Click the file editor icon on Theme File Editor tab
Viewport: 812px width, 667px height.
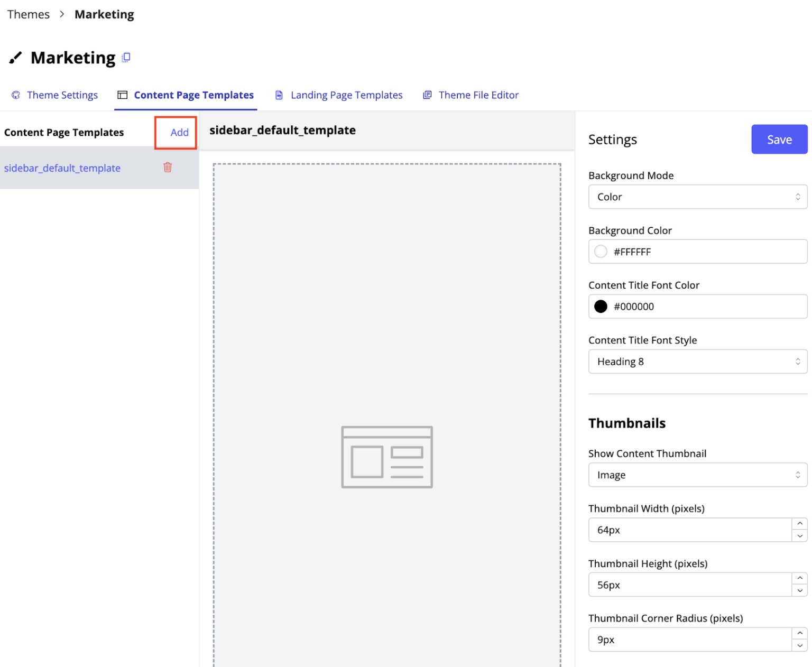(x=427, y=95)
